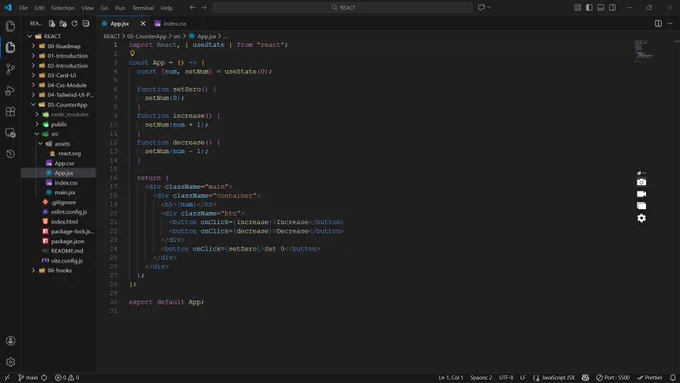Click the main git branch in the status bar
The height and width of the screenshot is (383, 680).
click(x=28, y=377)
